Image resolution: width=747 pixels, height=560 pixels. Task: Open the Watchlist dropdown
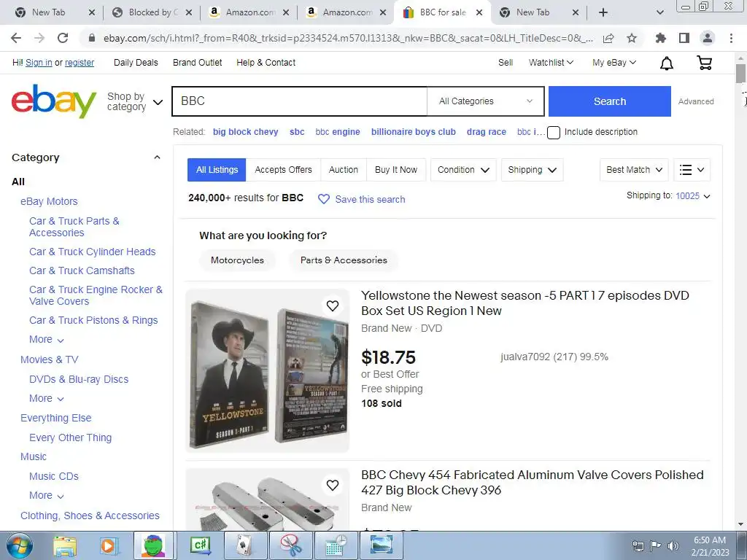coord(551,63)
